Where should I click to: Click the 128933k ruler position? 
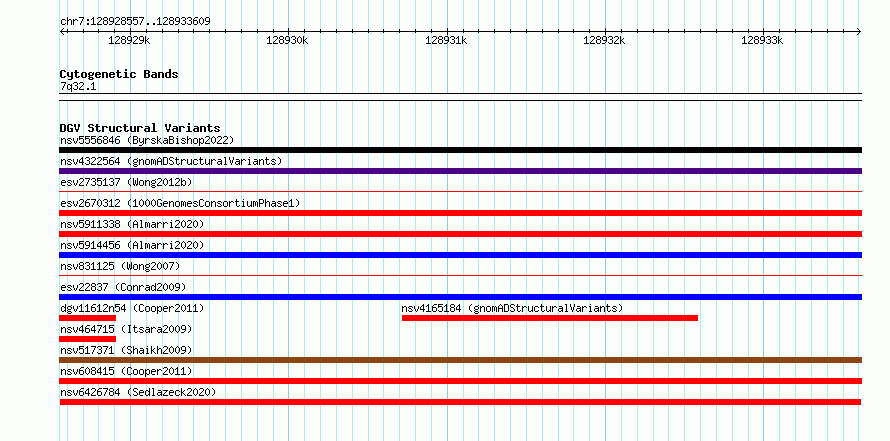click(x=762, y=40)
